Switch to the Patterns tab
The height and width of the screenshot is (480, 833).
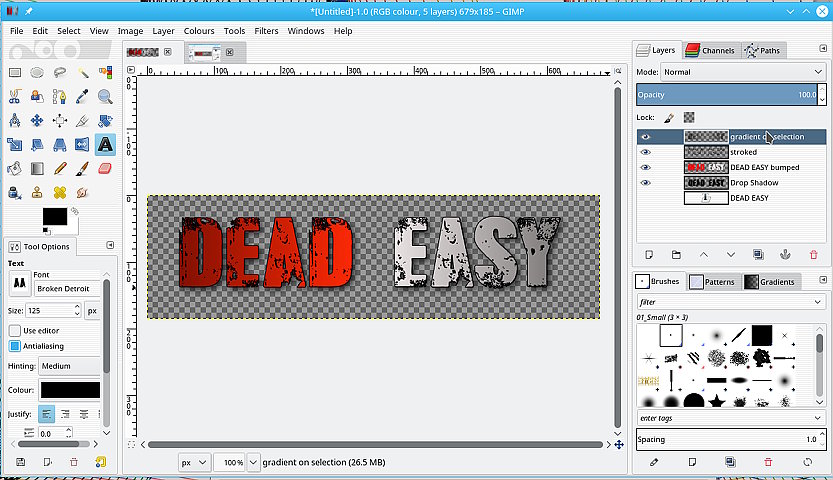point(712,282)
